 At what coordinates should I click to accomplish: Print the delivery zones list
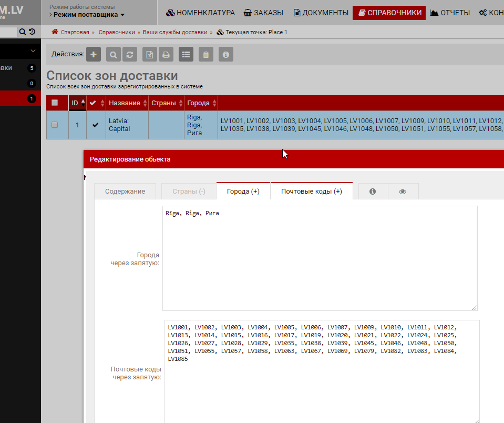point(166,54)
